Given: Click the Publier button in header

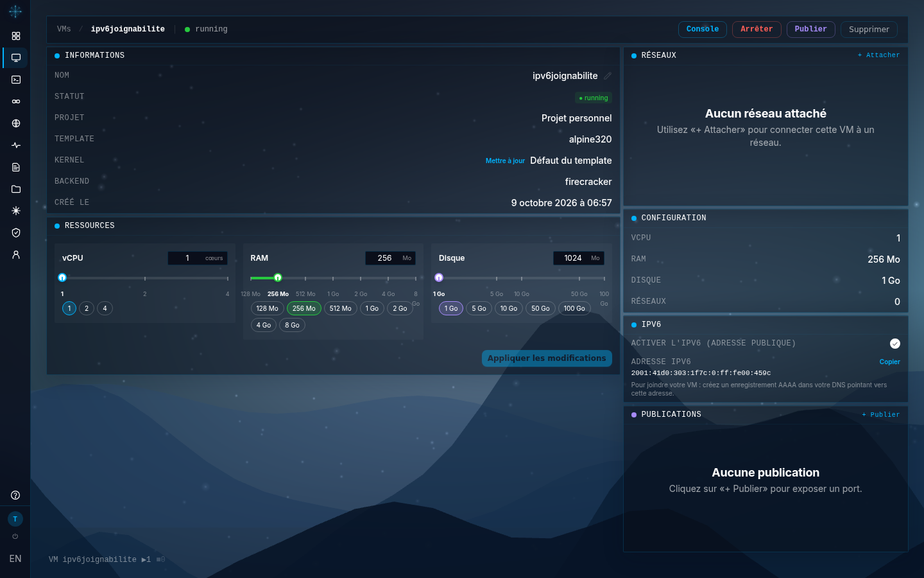Looking at the screenshot, I should pos(811,30).
